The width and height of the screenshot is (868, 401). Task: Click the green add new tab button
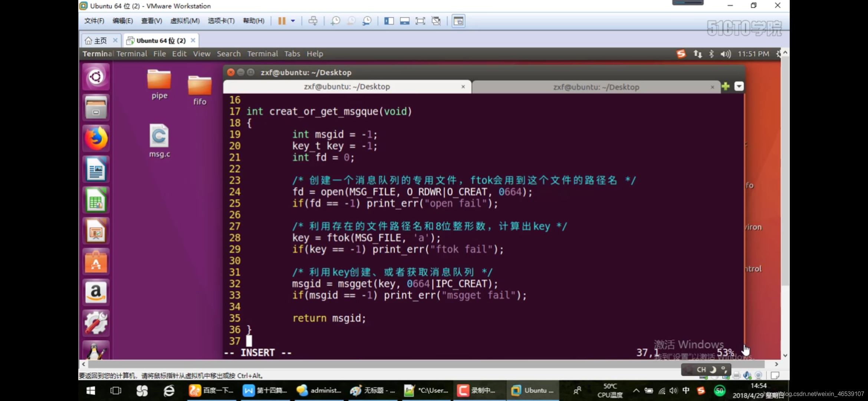pos(726,87)
